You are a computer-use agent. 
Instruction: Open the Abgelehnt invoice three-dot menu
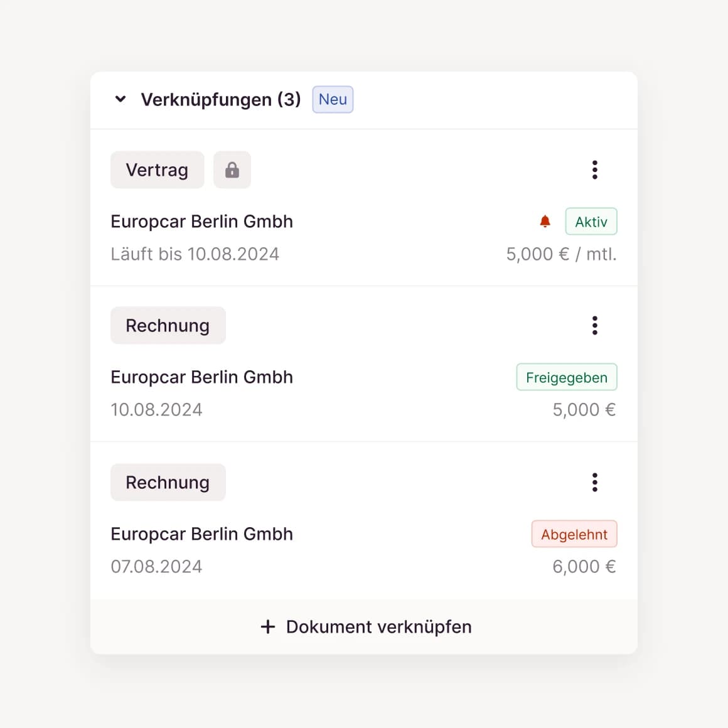594,483
